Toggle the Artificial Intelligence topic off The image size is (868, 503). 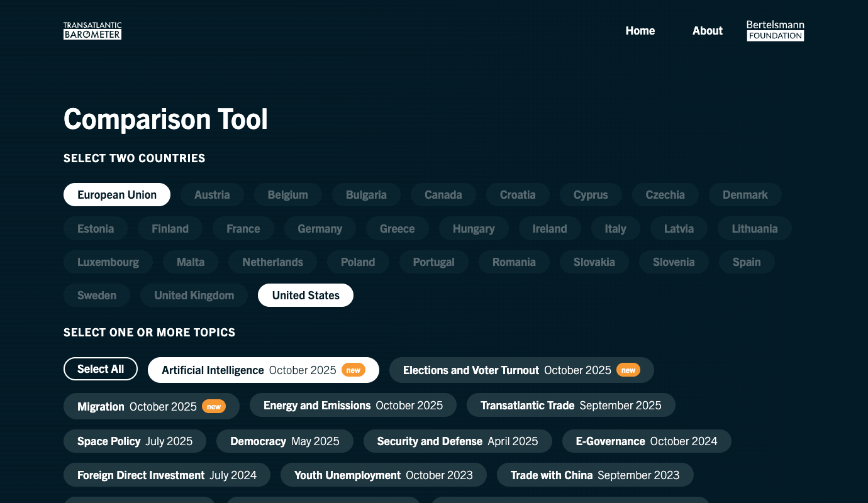point(263,370)
